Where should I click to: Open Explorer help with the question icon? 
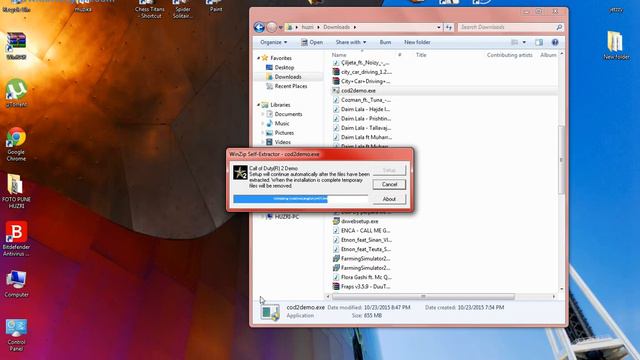click(x=555, y=42)
